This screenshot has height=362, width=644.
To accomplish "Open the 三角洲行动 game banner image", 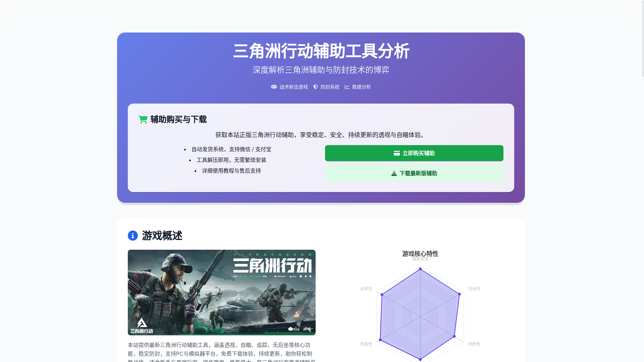I will [222, 292].
